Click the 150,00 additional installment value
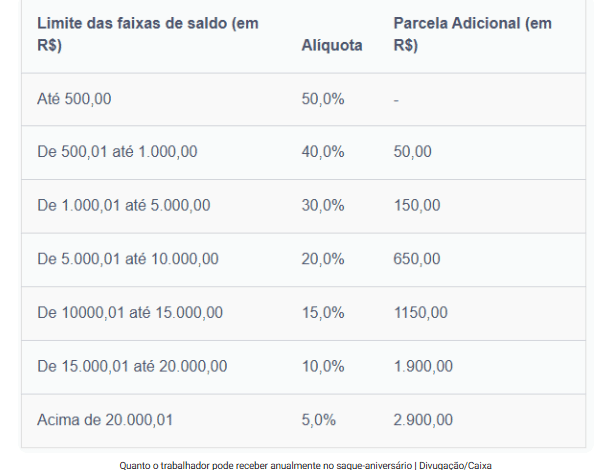The width and height of the screenshot is (611, 470). pyautogui.click(x=417, y=206)
